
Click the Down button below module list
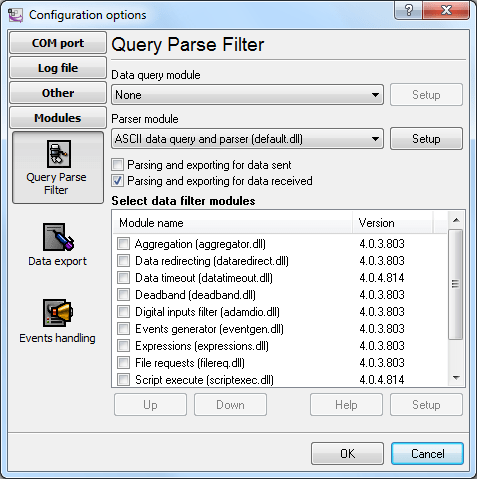click(230, 405)
